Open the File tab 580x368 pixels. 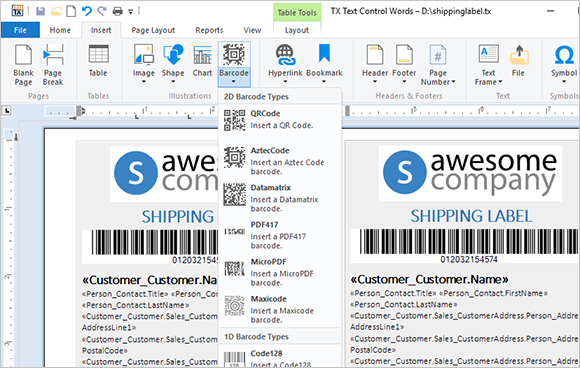click(x=20, y=30)
